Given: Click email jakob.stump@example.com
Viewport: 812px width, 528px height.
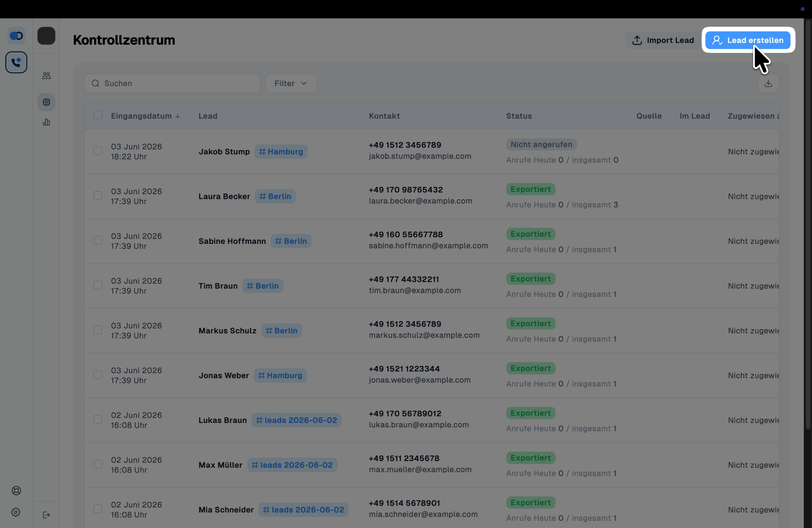Looking at the screenshot, I should point(420,156).
